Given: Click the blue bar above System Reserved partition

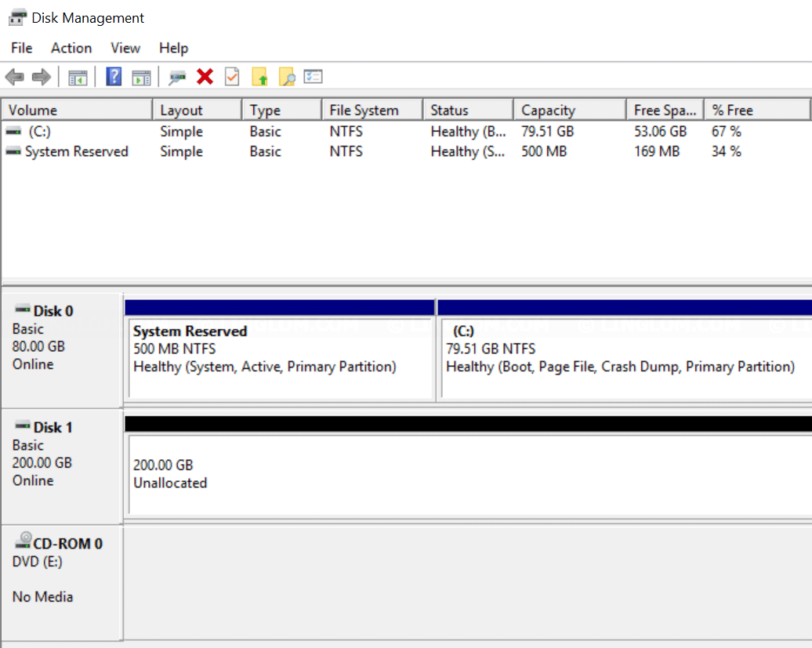Looking at the screenshot, I should pos(280,307).
